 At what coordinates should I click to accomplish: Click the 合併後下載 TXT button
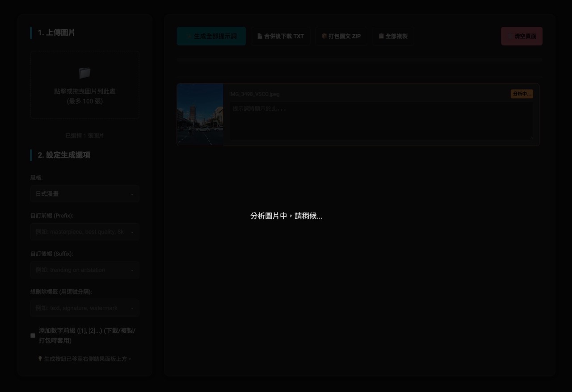(x=281, y=36)
